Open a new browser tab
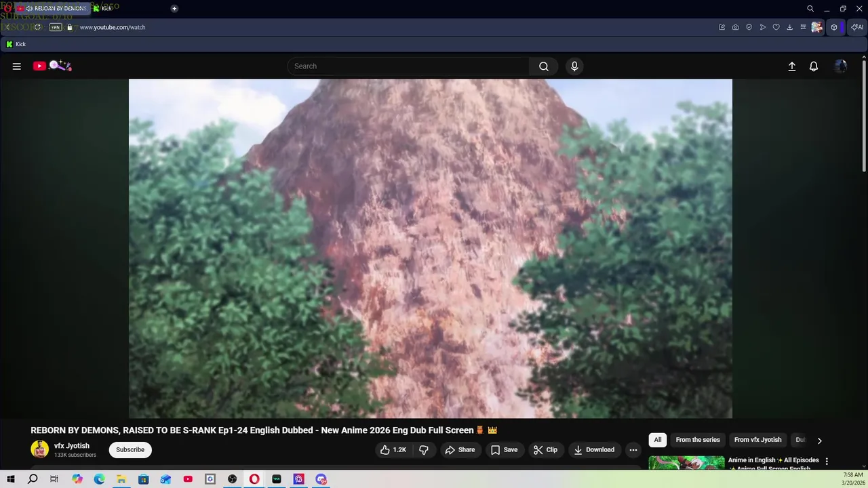The height and width of the screenshot is (488, 868). 174,9
